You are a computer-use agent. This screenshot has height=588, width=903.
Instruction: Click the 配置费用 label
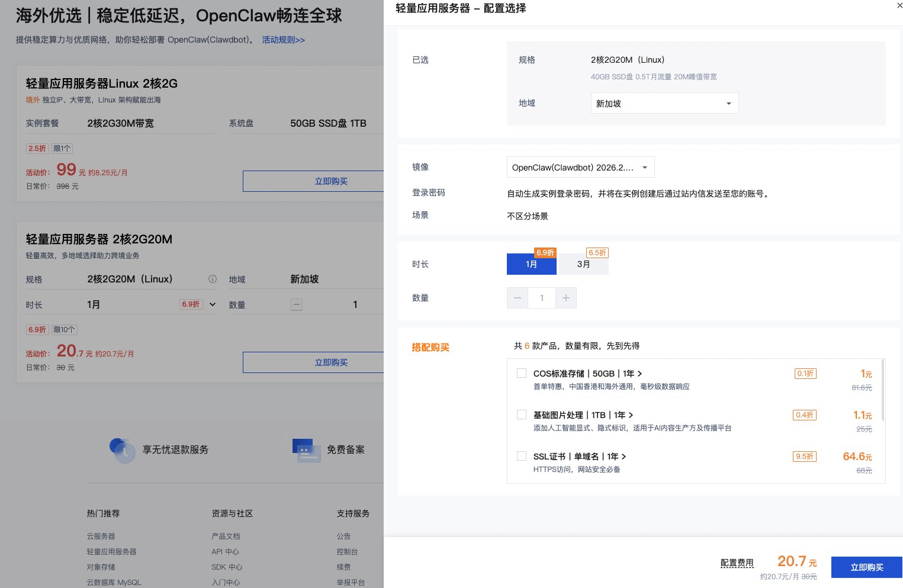pyautogui.click(x=737, y=563)
